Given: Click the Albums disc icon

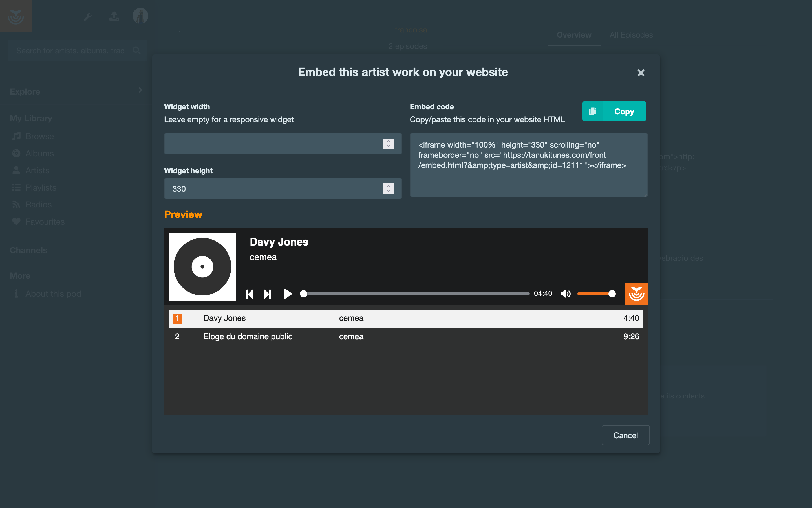Looking at the screenshot, I should click(16, 153).
